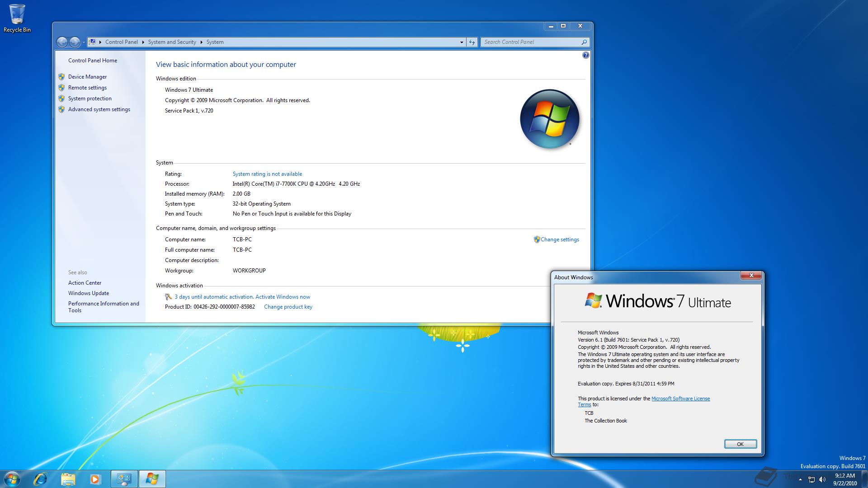The width and height of the screenshot is (868, 488).
Task: Expand the arrow after Control Panel breadcrumb
Action: pos(143,42)
